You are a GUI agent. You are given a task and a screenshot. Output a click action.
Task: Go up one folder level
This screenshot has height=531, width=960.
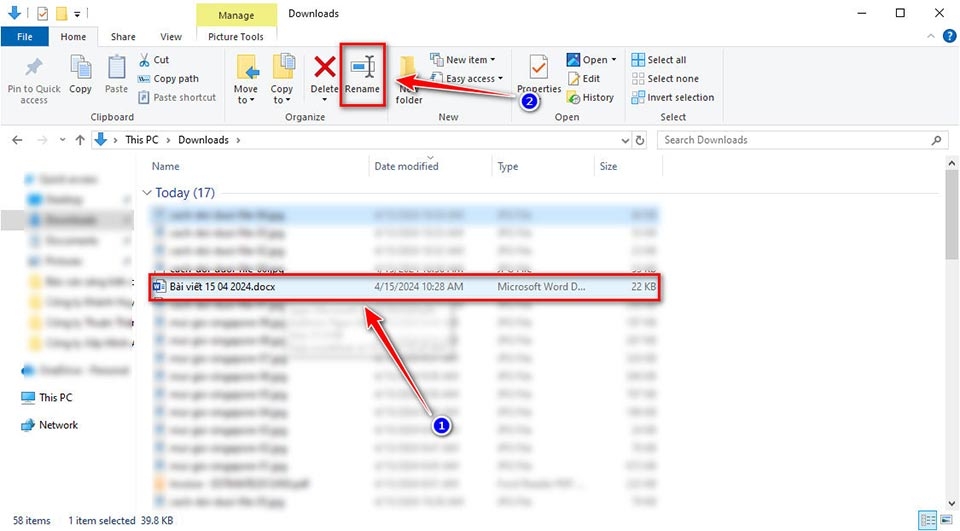tap(80, 140)
